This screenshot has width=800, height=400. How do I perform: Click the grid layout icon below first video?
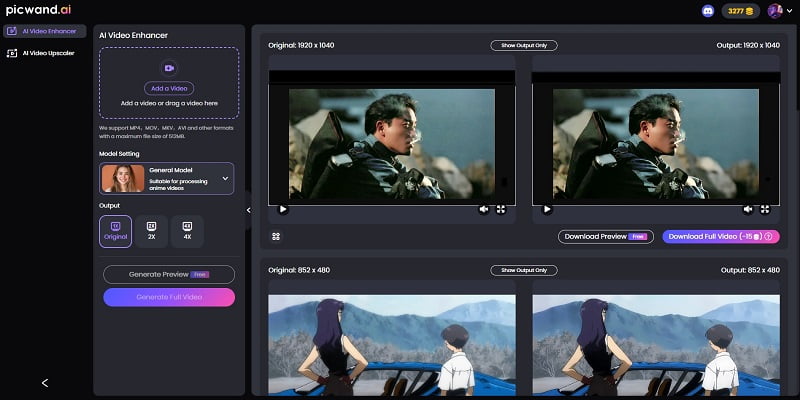pyautogui.click(x=276, y=236)
